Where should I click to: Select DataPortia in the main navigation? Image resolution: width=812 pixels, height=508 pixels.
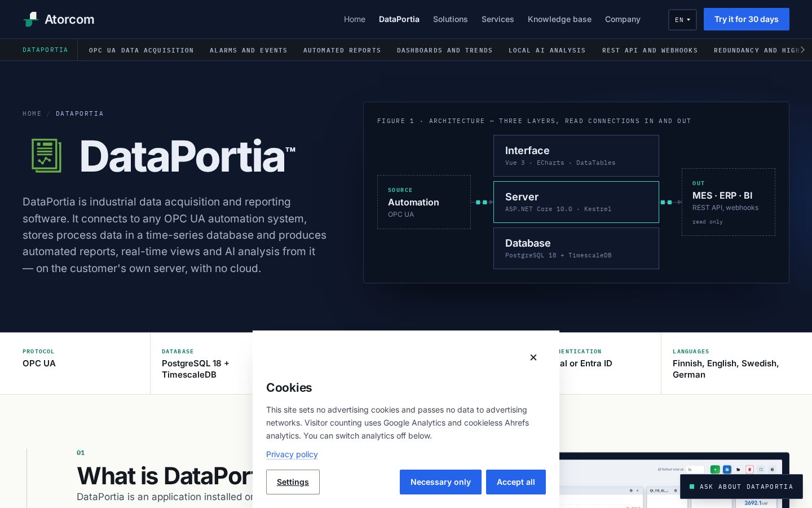(x=399, y=19)
